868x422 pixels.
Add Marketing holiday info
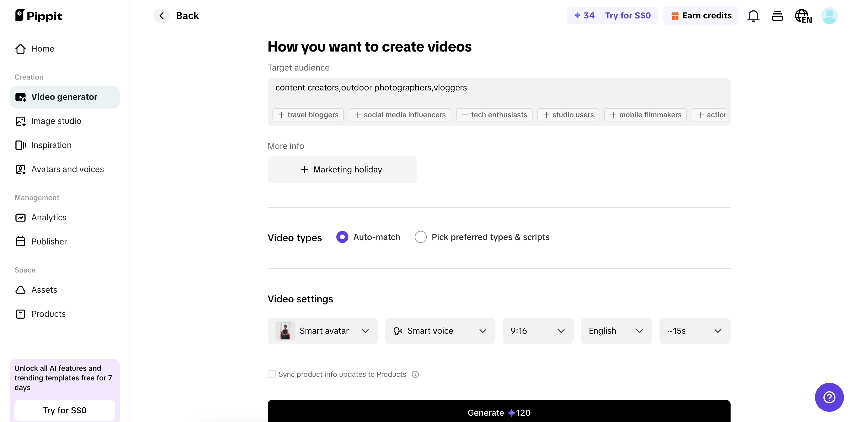click(342, 169)
